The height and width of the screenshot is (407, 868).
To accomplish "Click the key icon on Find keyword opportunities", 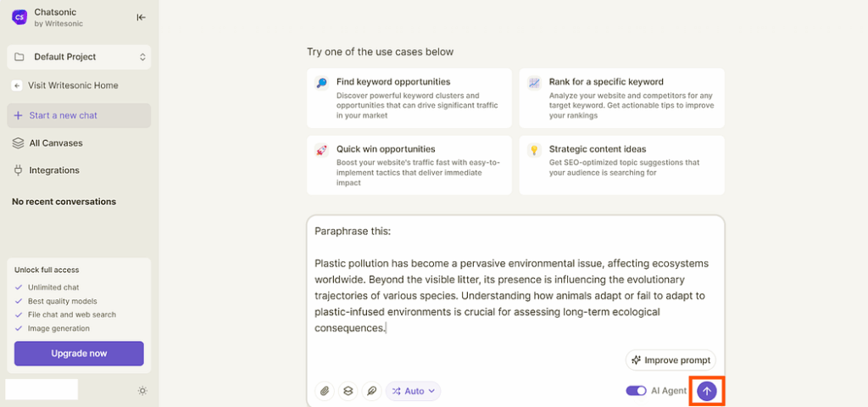I will [x=321, y=83].
